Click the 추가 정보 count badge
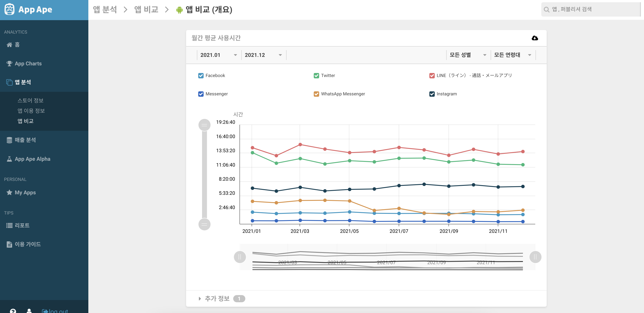Image resolution: width=644 pixels, height=313 pixels. [239, 298]
